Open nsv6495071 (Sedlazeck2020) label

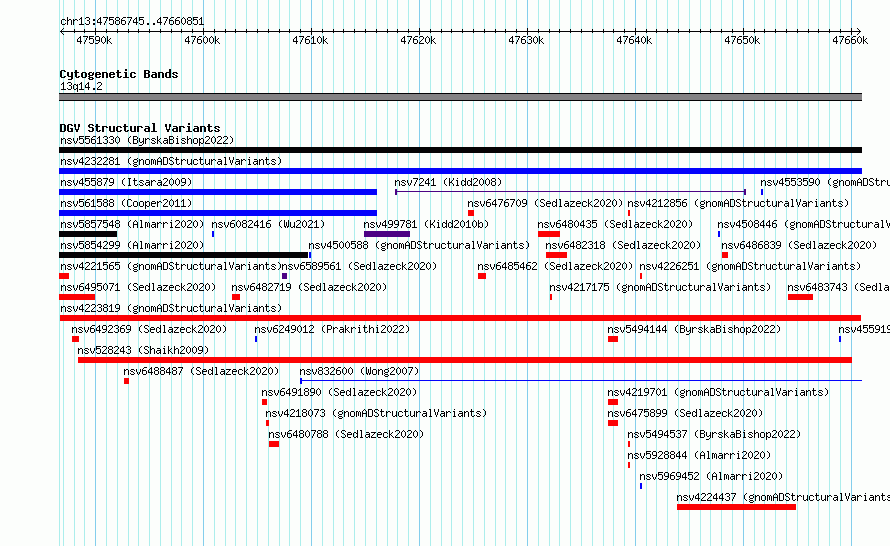138,287
